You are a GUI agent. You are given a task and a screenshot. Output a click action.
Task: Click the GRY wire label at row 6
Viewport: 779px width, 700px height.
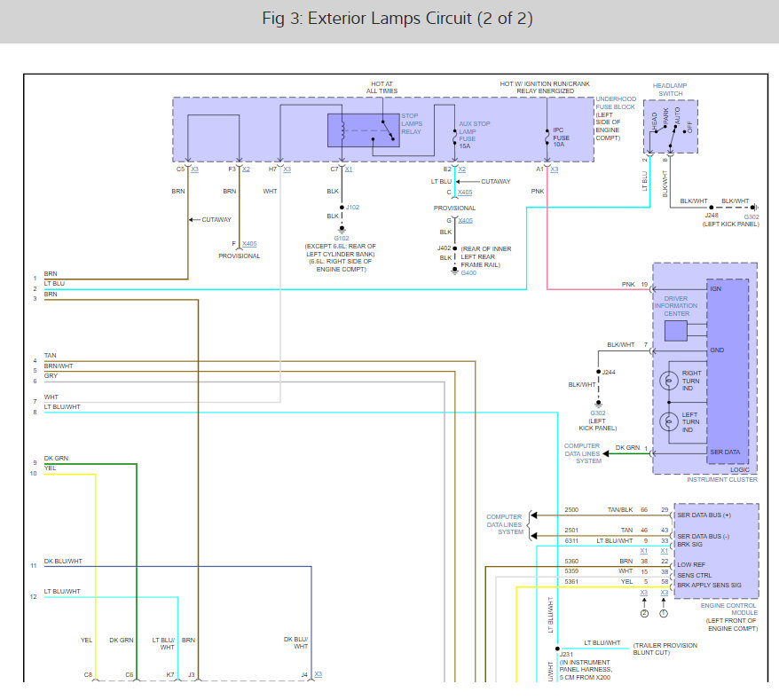[51, 376]
